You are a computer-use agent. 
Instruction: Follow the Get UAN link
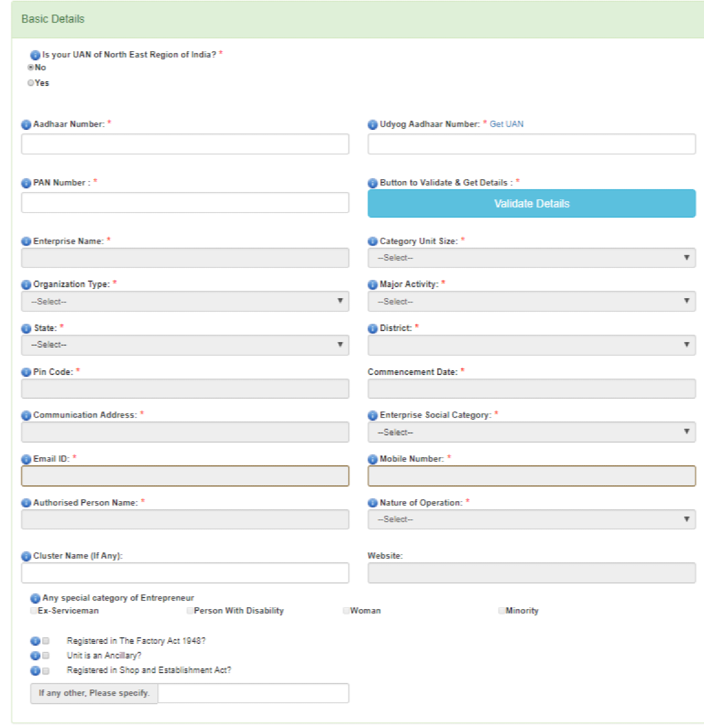pos(506,124)
